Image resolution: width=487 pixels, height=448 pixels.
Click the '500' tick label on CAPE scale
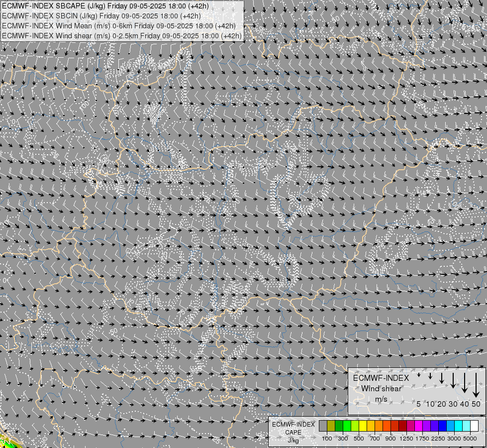click(x=359, y=439)
